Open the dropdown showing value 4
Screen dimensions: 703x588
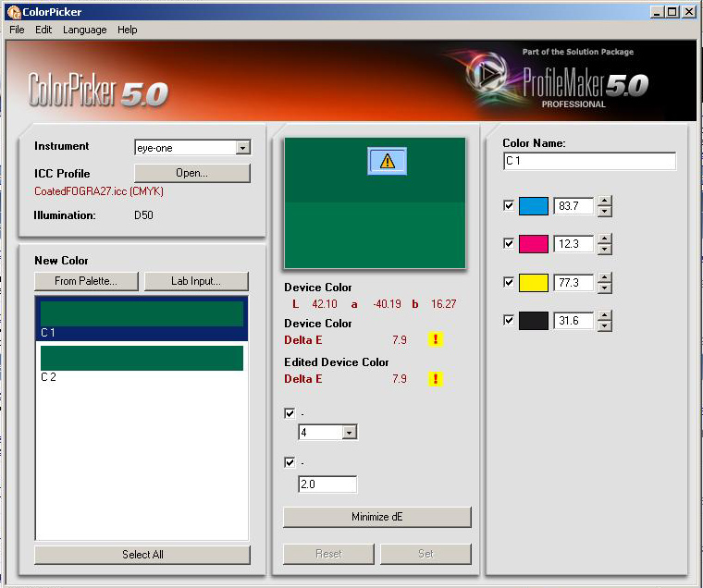point(349,433)
